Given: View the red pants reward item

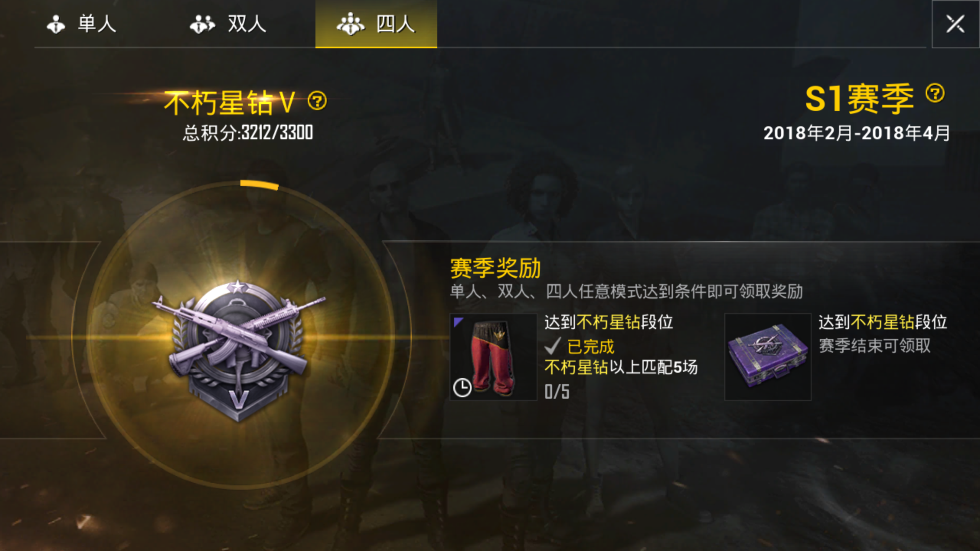Looking at the screenshot, I should 493,357.
